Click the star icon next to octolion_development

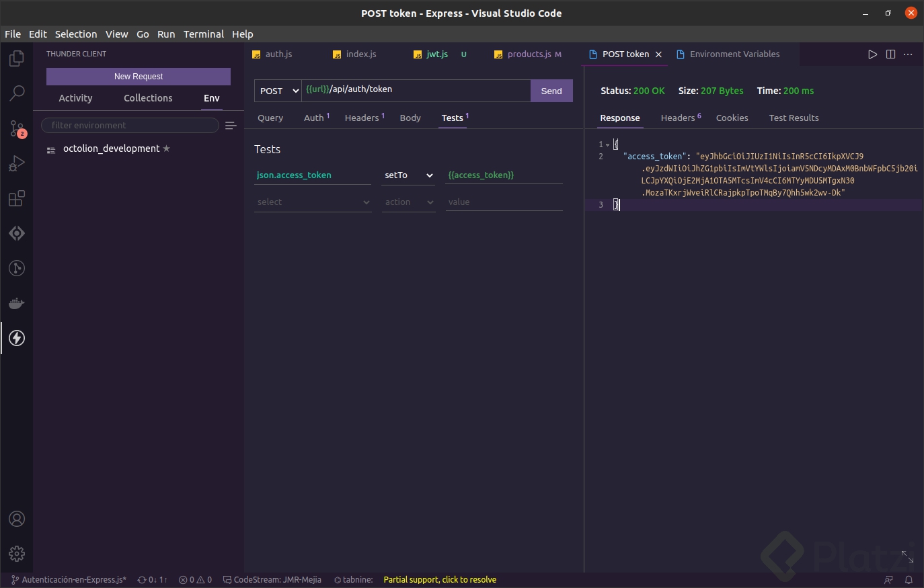point(167,149)
